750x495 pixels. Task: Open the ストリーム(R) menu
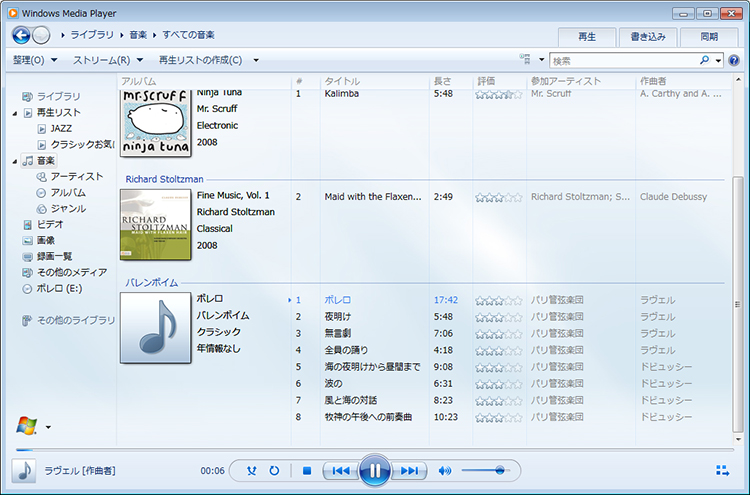click(x=108, y=60)
